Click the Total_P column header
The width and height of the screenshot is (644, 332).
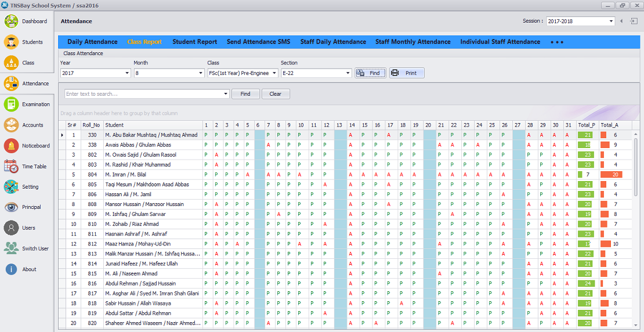point(587,125)
